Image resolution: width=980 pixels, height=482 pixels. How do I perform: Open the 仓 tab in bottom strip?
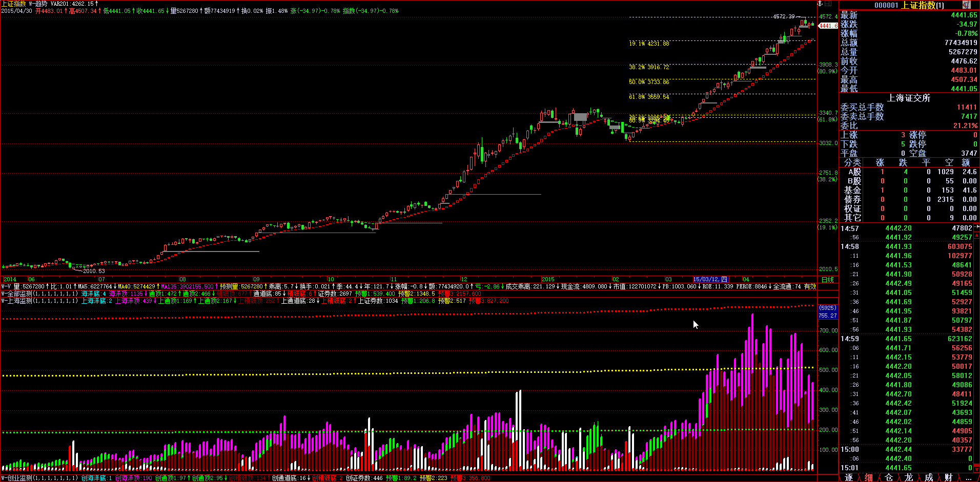[x=889, y=477]
